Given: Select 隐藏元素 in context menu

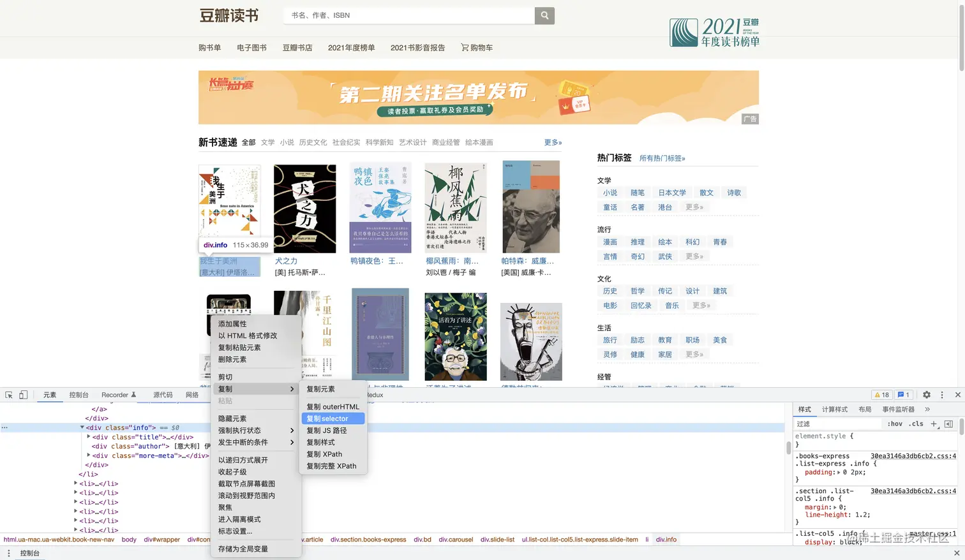Looking at the screenshot, I should 256,418.
